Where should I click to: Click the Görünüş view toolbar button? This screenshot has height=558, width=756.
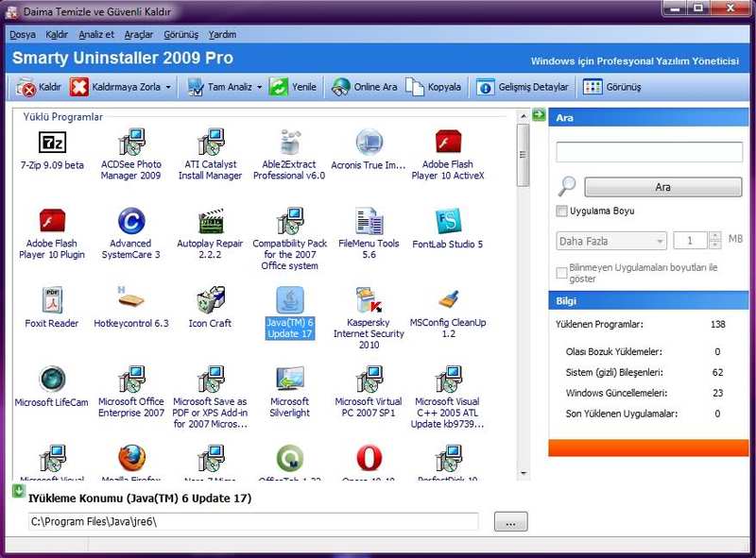click(x=612, y=87)
